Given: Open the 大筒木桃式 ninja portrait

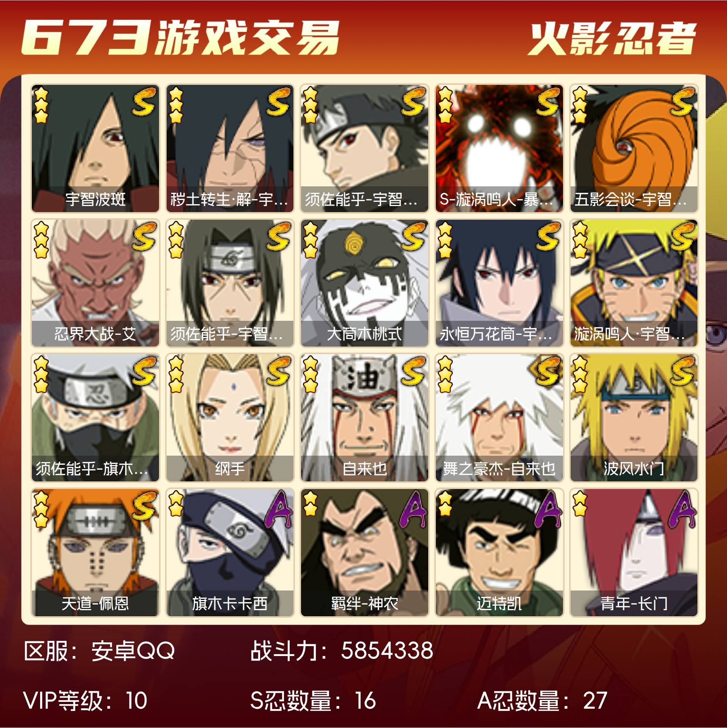Looking at the screenshot, I should coord(365,283).
